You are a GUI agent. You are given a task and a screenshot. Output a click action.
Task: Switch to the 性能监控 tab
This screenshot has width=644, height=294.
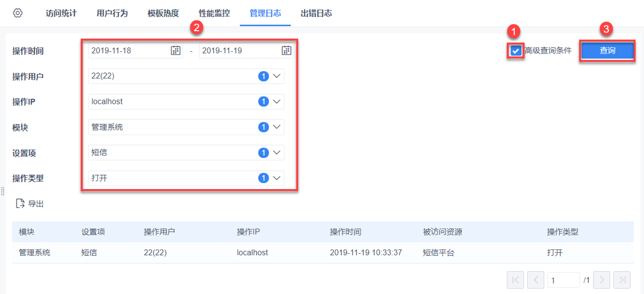pos(215,13)
